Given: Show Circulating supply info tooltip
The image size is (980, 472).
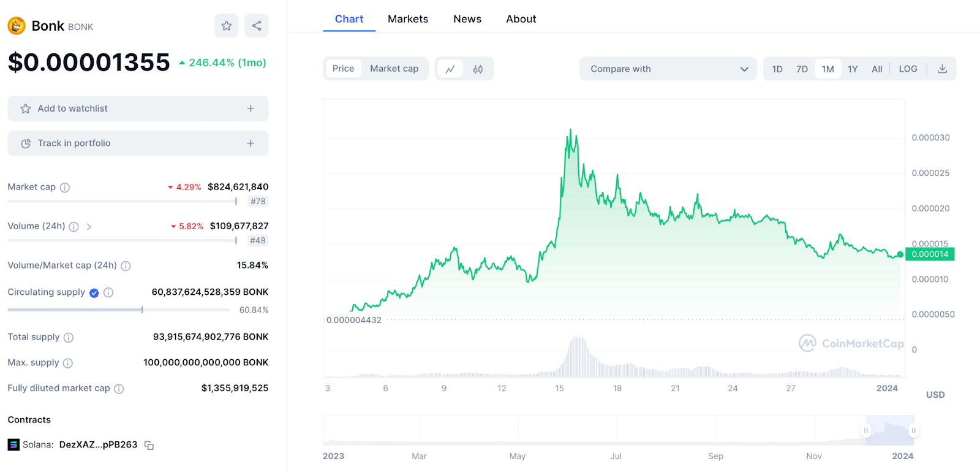Looking at the screenshot, I should (108, 292).
